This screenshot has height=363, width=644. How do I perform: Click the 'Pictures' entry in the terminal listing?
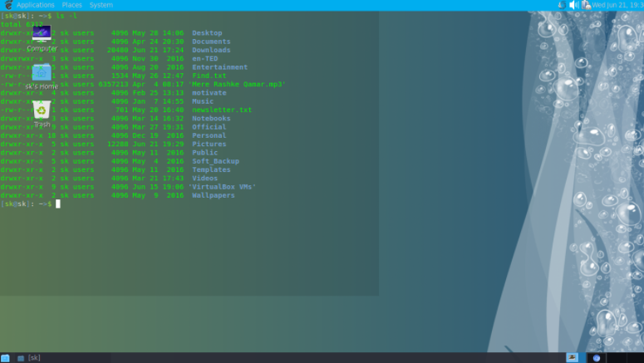point(209,145)
